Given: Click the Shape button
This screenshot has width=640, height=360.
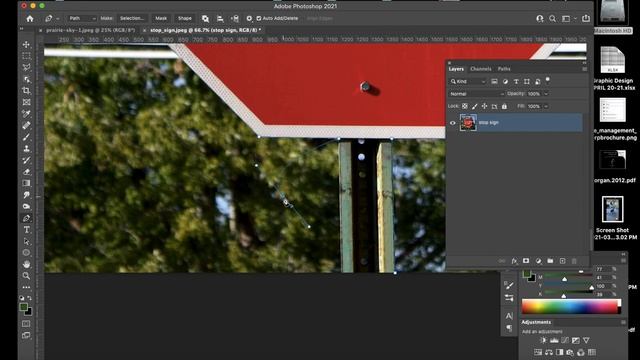Looking at the screenshot, I should point(184,18).
